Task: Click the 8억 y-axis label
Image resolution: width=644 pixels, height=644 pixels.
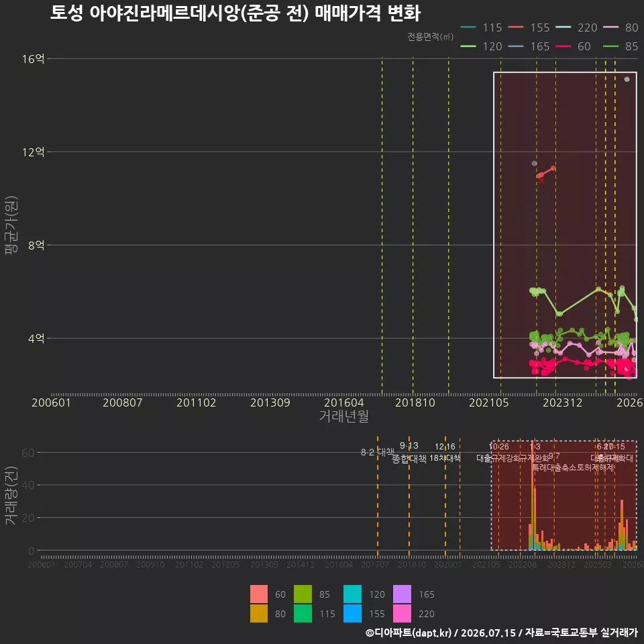Action: tap(36, 246)
